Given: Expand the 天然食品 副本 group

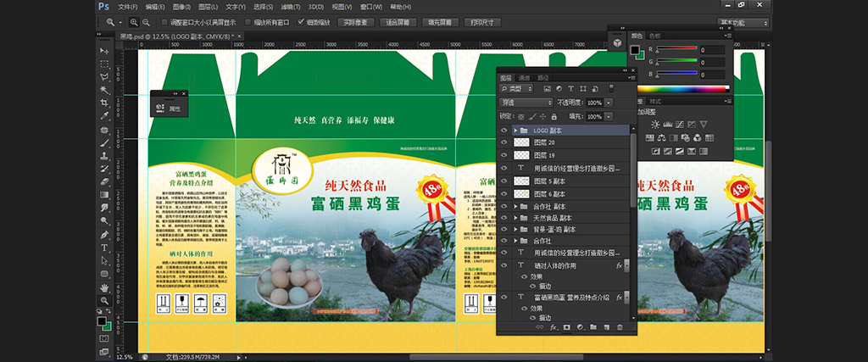Looking at the screenshot, I should click(x=515, y=218).
